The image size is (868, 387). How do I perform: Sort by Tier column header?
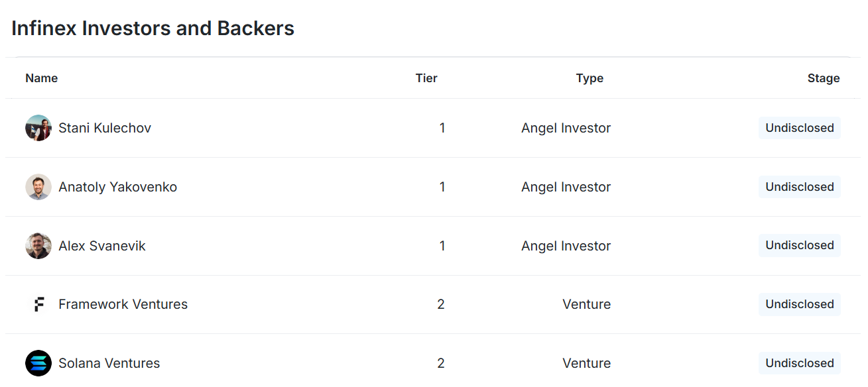426,78
